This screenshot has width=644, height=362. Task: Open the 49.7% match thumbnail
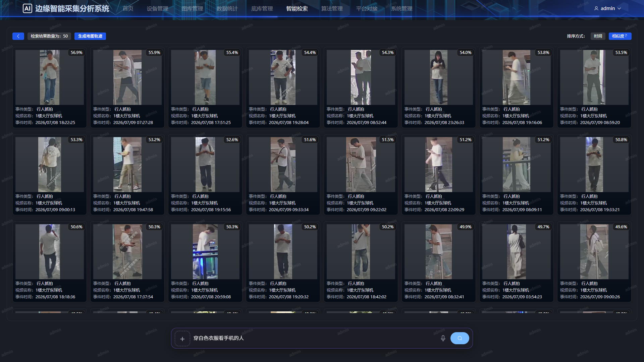pyautogui.click(x=517, y=252)
